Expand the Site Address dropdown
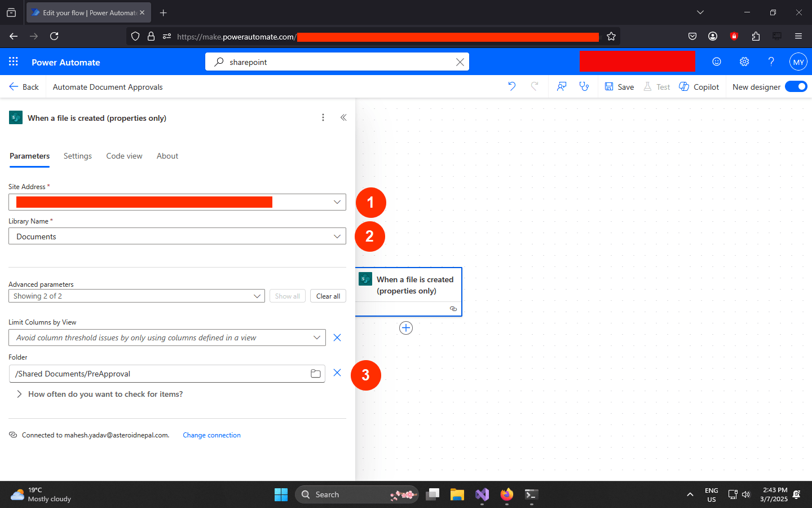Image resolution: width=812 pixels, height=508 pixels. [337, 202]
